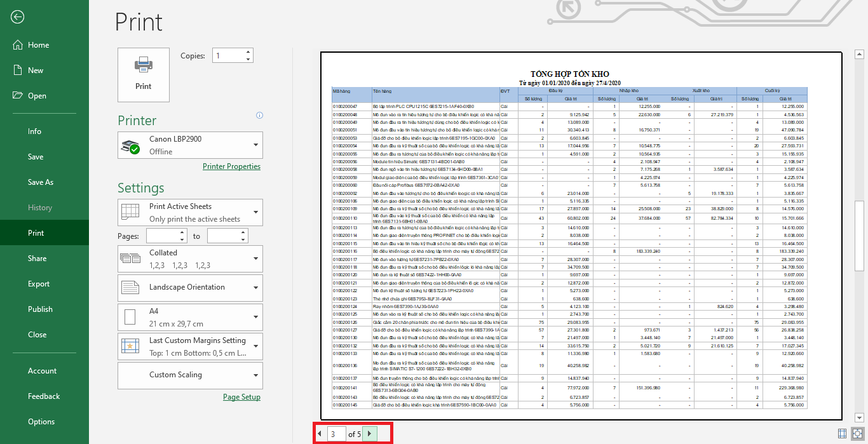Open the Home backstage item
868x444 pixels.
(38, 45)
